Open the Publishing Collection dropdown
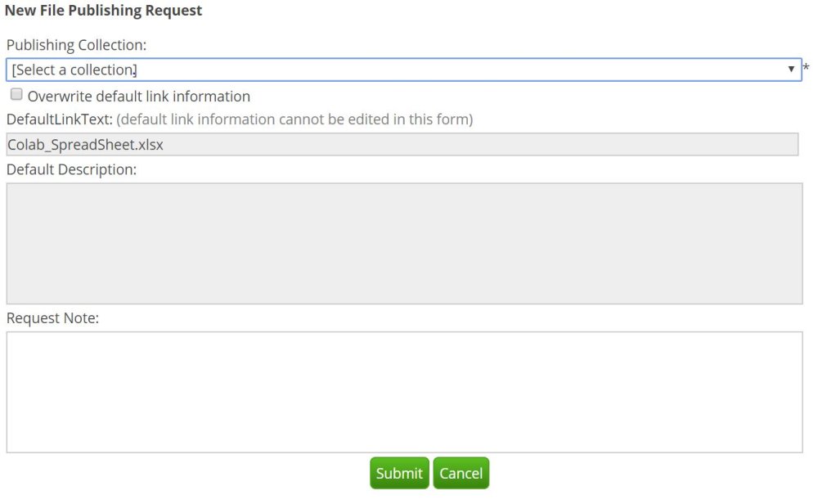The width and height of the screenshot is (818, 504). click(x=403, y=70)
